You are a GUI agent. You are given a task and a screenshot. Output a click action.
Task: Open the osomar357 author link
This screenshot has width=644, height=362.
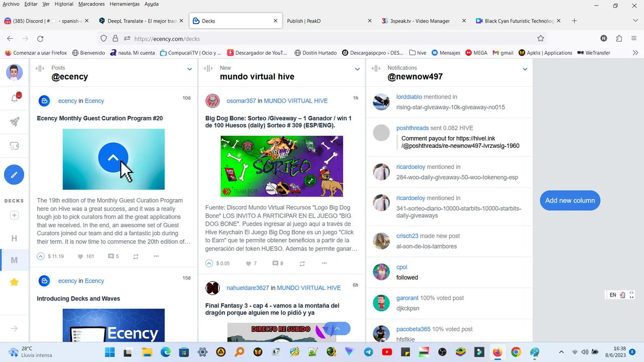pos(241,101)
